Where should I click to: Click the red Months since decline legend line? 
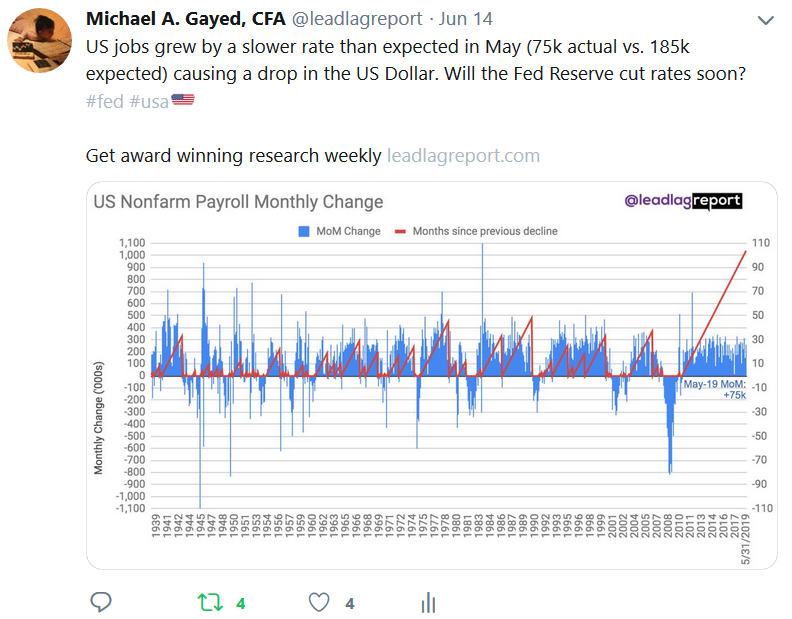click(401, 231)
